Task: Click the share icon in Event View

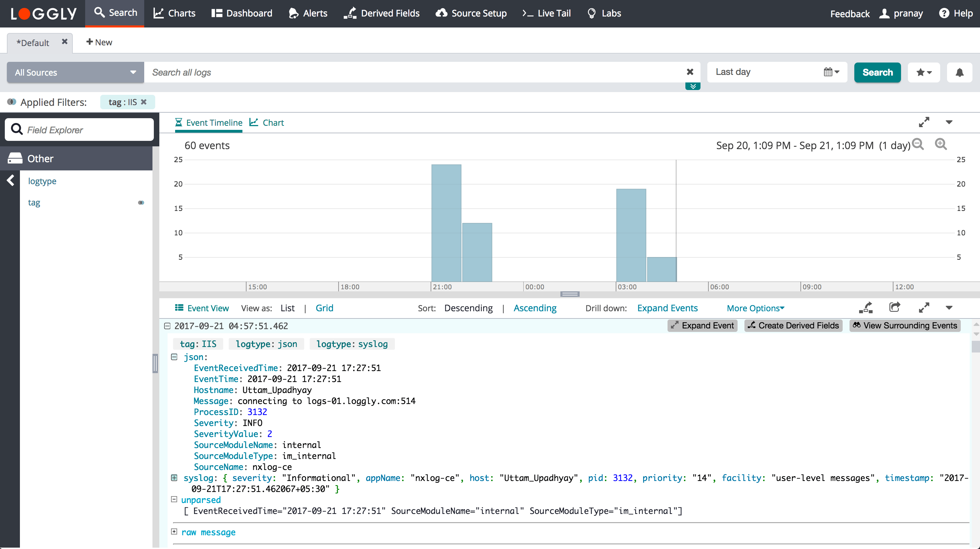Action: pos(894,307)
